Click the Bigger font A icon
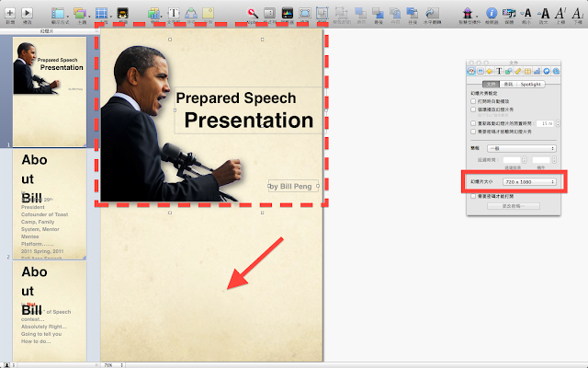The image size is (588, 368). pos(544,14)
